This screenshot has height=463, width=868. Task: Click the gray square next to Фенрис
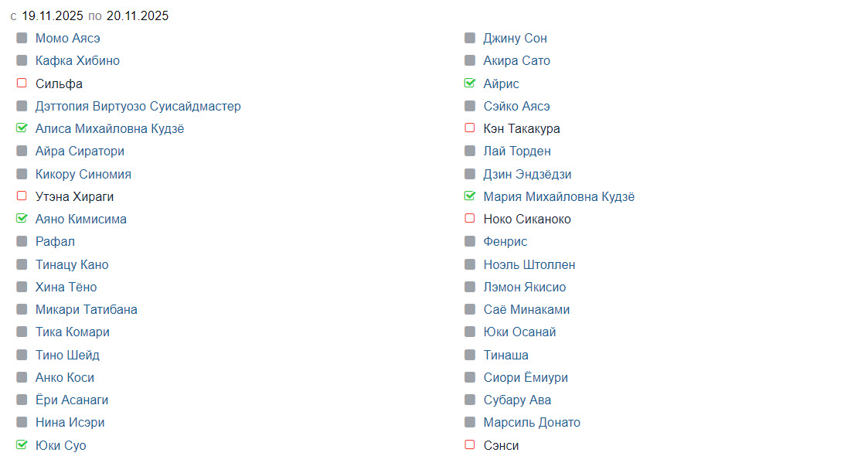[x=470, y=241]
